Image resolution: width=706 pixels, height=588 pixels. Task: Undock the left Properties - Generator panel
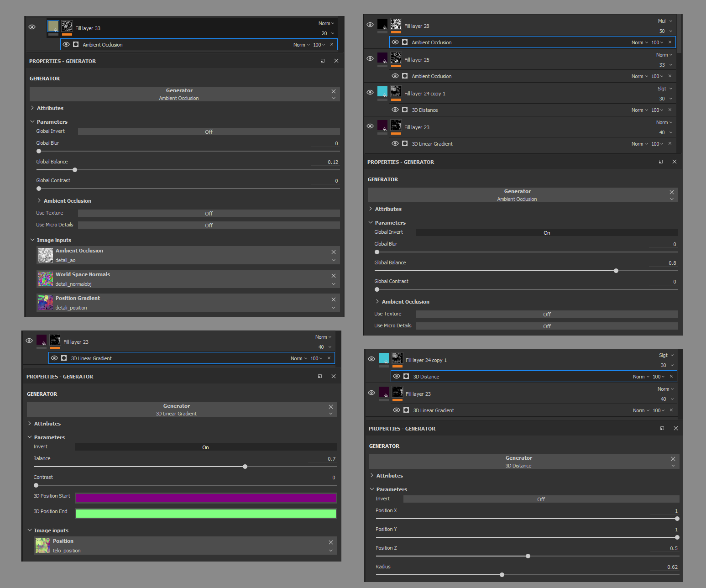click(323, 61)
